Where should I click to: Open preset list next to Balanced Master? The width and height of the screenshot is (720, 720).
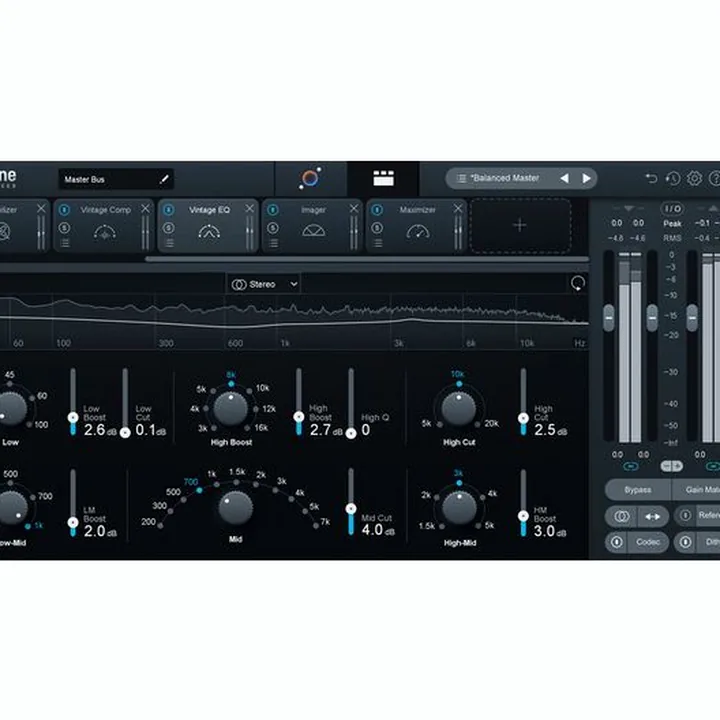coord(461,178)
